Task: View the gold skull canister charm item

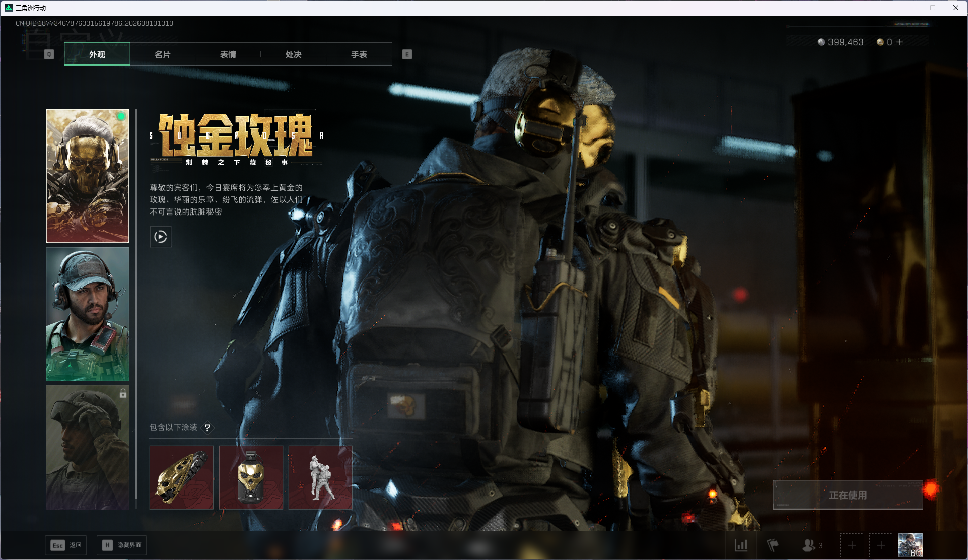Action: tap(251, 477)
